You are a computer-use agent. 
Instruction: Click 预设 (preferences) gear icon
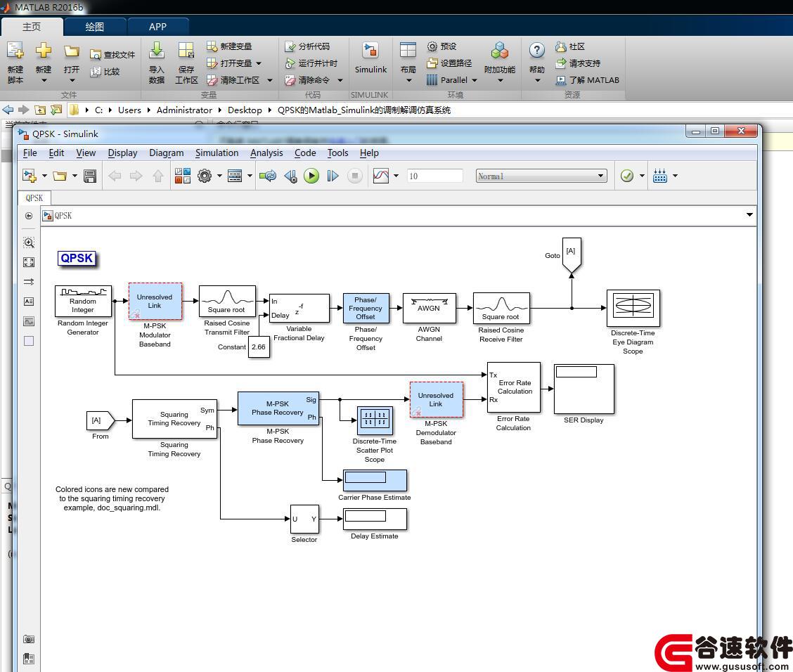(432, 46)
